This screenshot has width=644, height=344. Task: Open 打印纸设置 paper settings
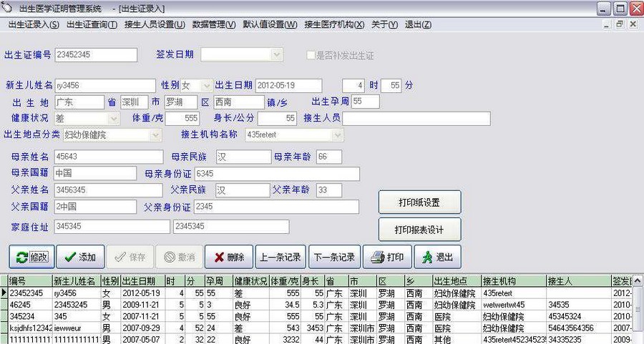coord(419,202)
